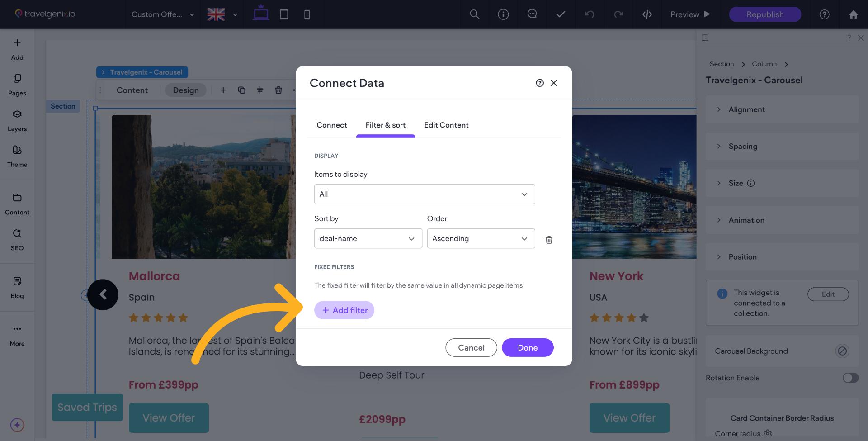
Task: Click the Add filter button
Action: point(344,310)
